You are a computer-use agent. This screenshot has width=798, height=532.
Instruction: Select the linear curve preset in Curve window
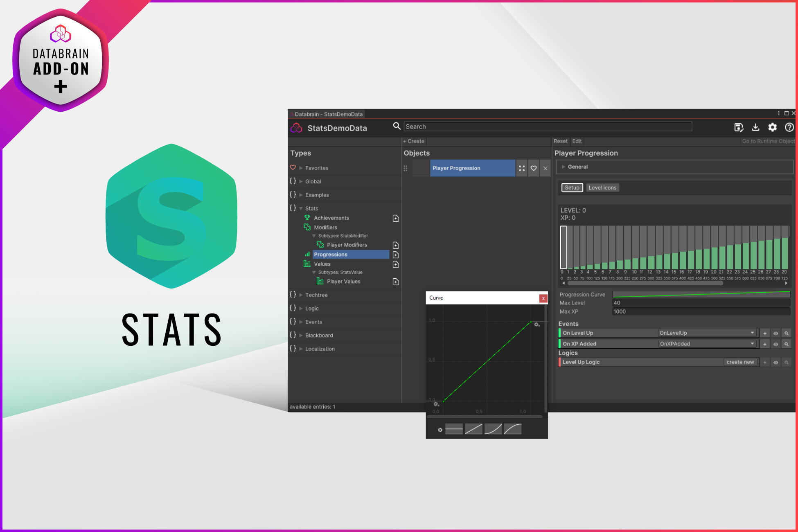click(x=474, y=429)
